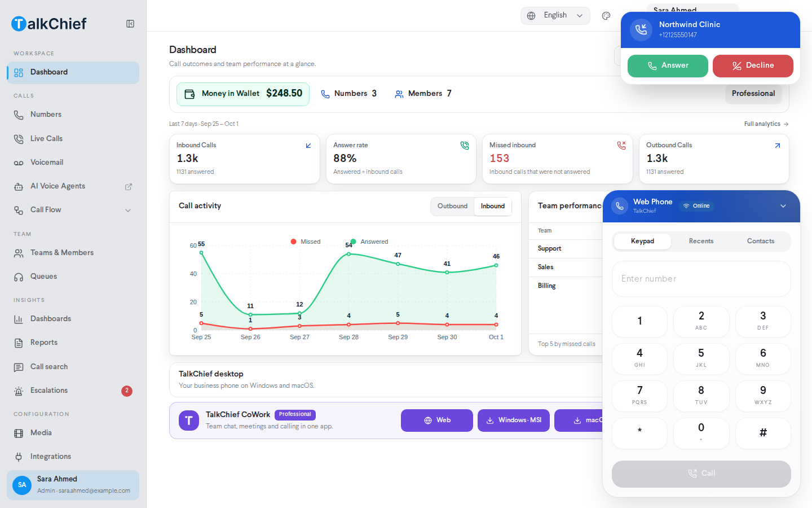The width and height of the screenshot is (812, 508).
Task: Click the Dashboards chart icon in the sidebar
Action: [x=19, y=319]
